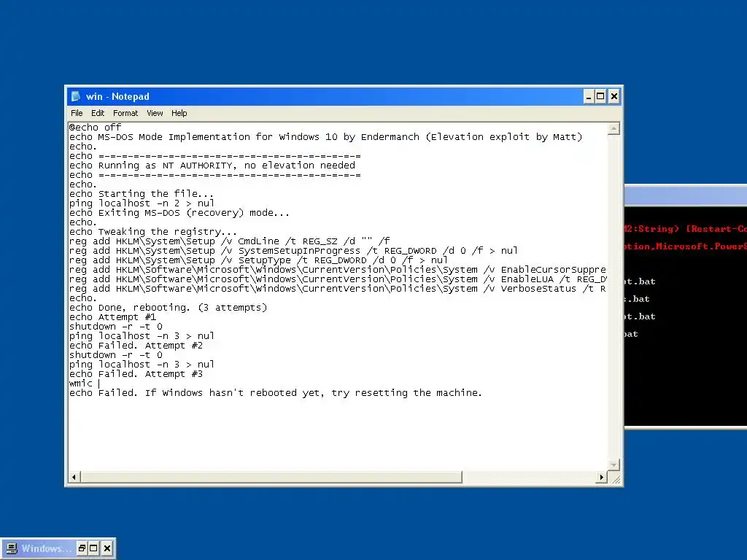Click the reg add VerboseStatus line

pos(338,289)
